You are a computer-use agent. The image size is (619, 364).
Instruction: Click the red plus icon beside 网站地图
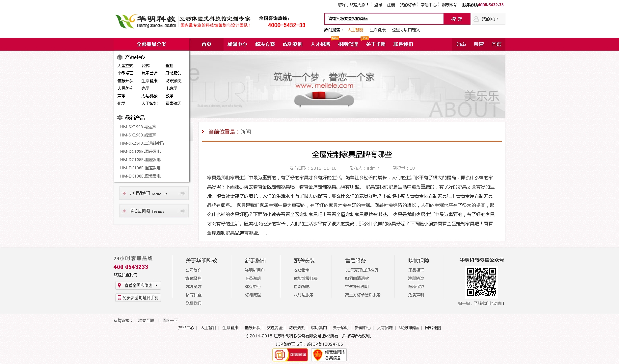pyautogui.click(x=124, y=211)
